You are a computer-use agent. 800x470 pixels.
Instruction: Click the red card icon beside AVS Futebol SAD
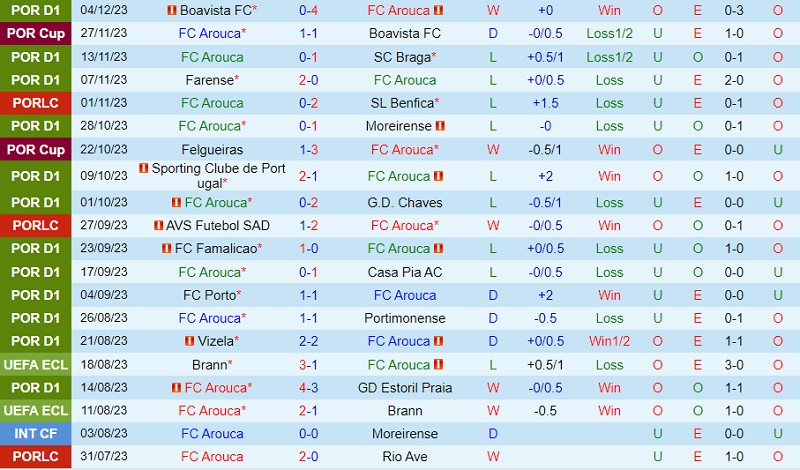point(160,225)
